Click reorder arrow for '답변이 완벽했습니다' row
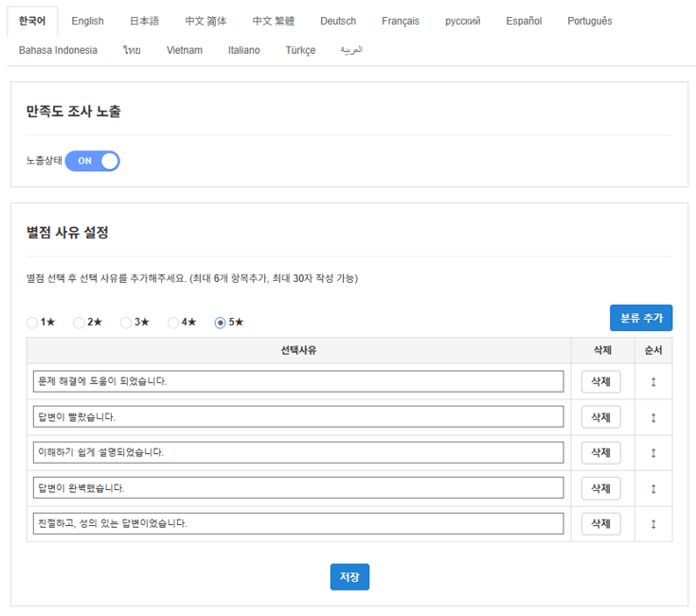Screen dimensions: 696x616 click(x=653, y=488)
